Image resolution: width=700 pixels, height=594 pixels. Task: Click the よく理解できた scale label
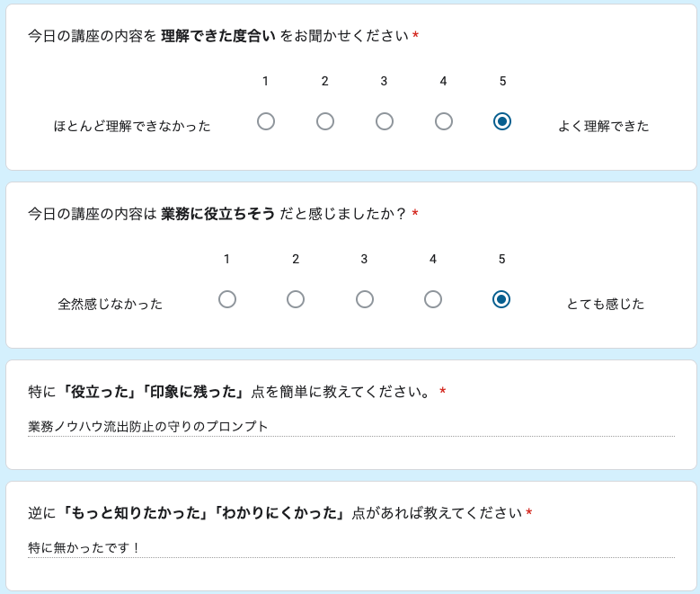[603, 126]
